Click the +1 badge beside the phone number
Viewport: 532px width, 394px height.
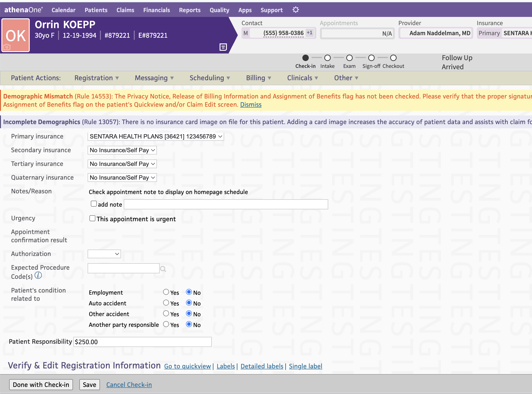[309, 33]
